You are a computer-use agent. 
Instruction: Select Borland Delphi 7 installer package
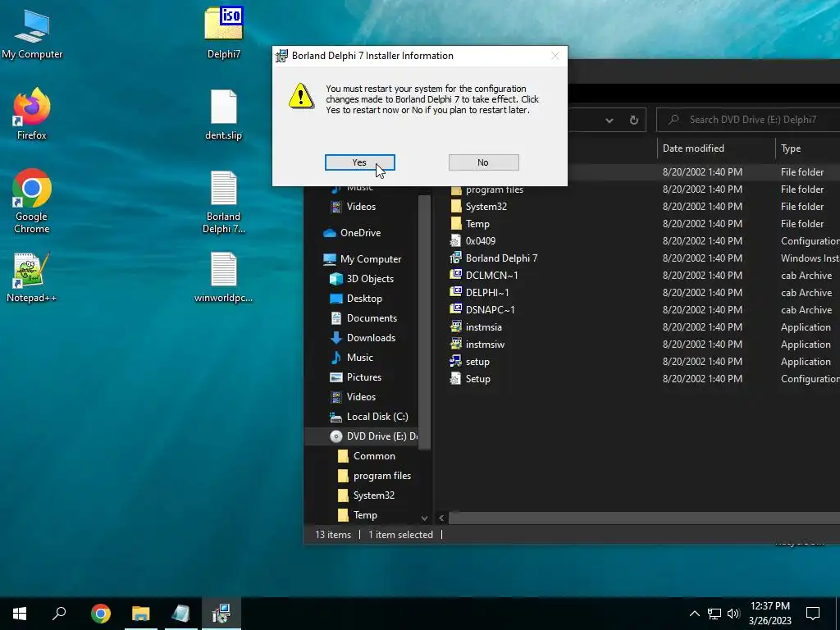click(501, 258)
